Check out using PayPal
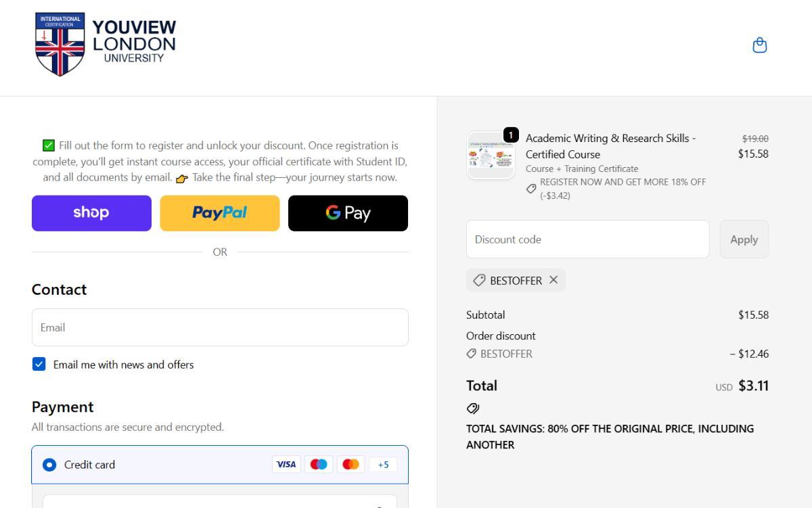812x508 pixels. coord(219,213)
